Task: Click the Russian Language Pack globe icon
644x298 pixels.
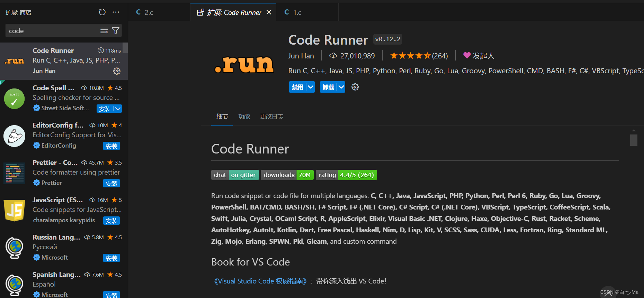Action: coord(14,248)
